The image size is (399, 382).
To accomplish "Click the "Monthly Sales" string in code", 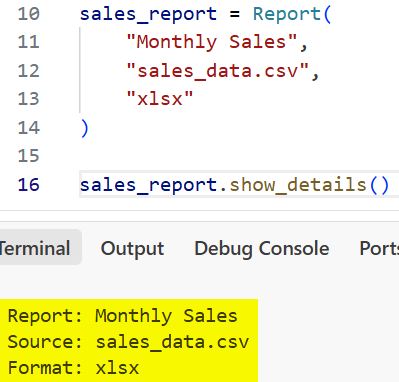I will point(212,43).
